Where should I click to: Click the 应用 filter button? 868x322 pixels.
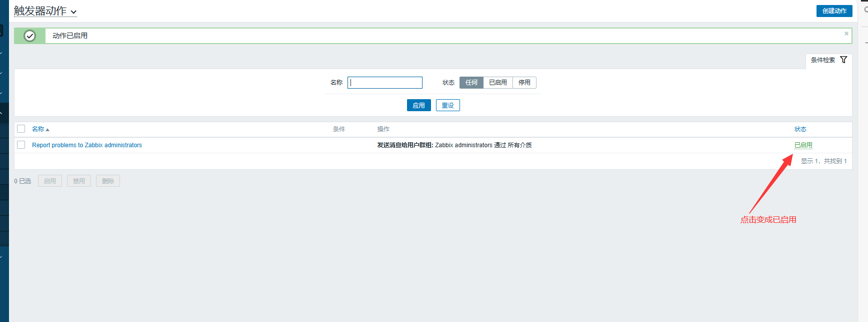click(x=418, y=105)
